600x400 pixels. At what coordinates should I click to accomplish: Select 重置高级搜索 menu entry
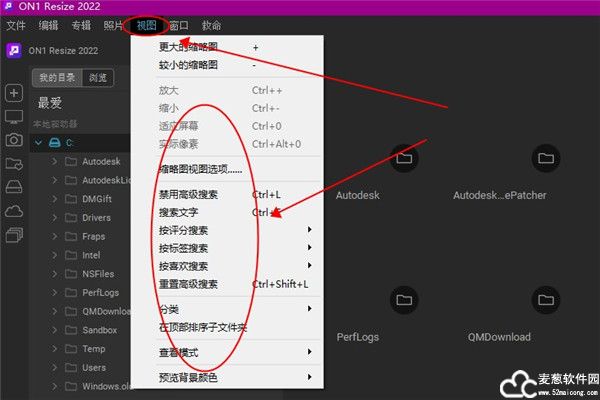point(227,284)
